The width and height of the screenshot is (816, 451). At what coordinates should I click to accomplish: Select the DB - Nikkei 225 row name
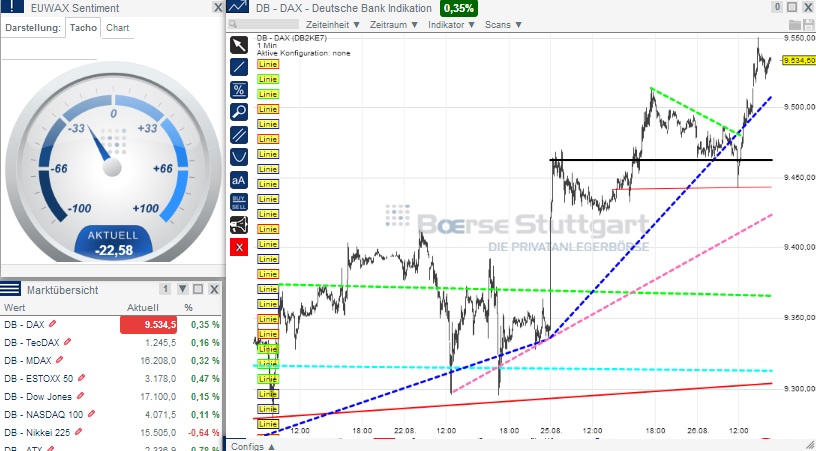[37, 432]
